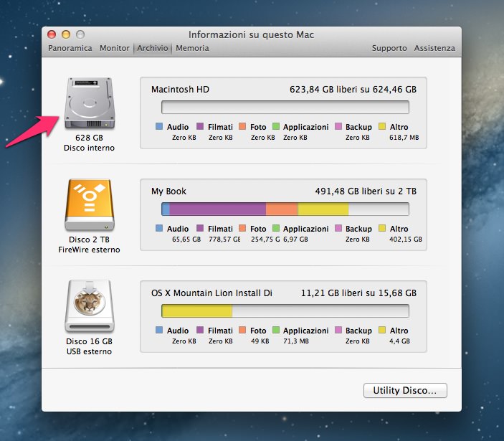Switch to the Panoramica tab
Viewport: 504px width, 441px height.
pos(70,48)
